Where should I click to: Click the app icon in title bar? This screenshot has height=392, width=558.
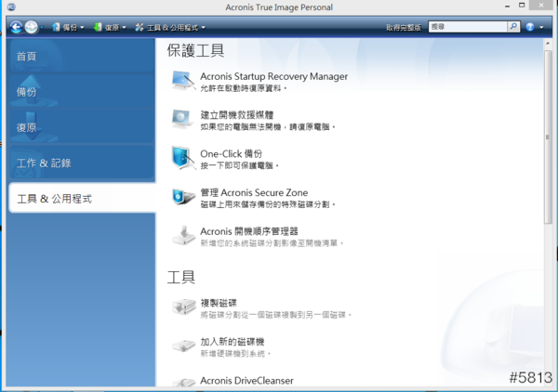[11, 7]
